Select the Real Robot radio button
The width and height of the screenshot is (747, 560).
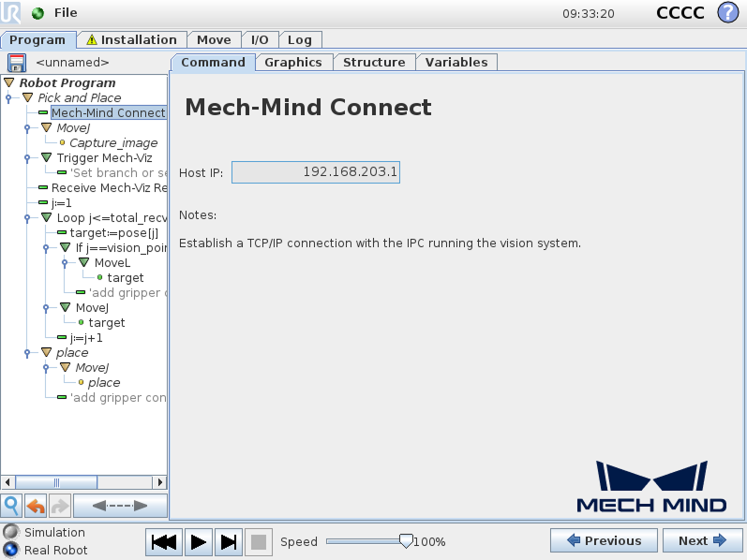pyautogui.click(x=11, y=550)
